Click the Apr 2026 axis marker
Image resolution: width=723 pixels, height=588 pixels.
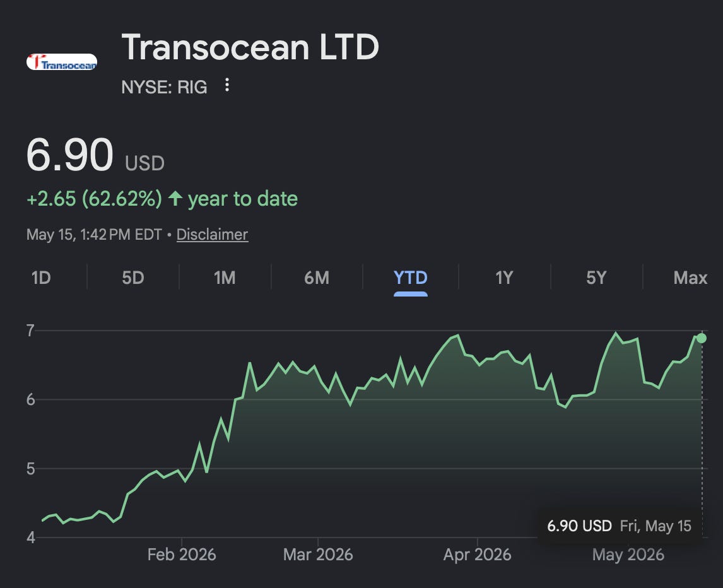tap(477, 555)
